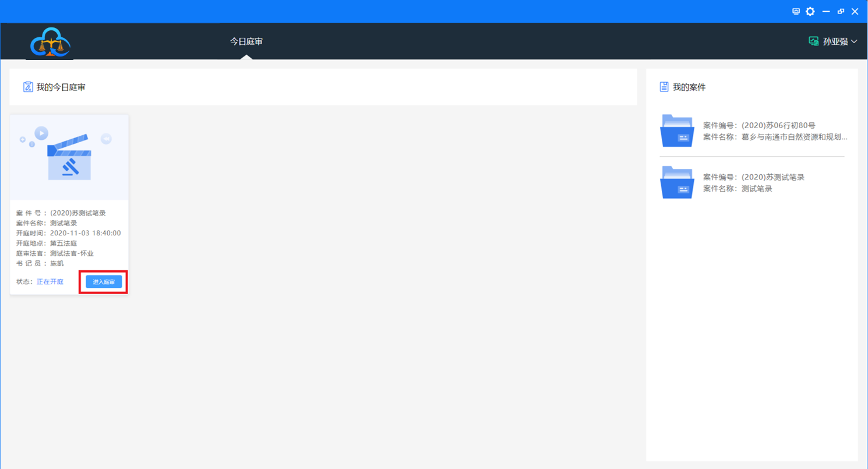
Task: Click the 我的案件 document icon
Action: [x=664, y=87]
